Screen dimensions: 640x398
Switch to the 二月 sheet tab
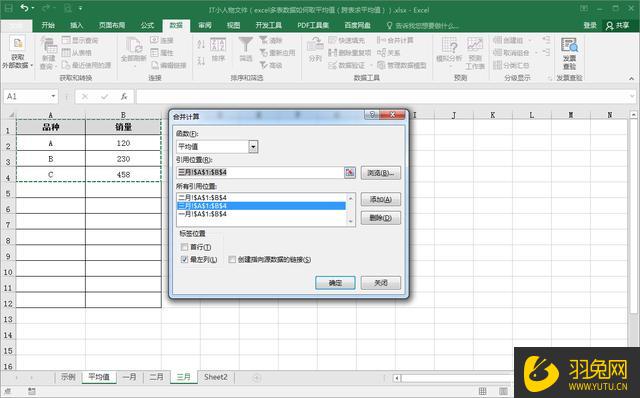[156, 377]
